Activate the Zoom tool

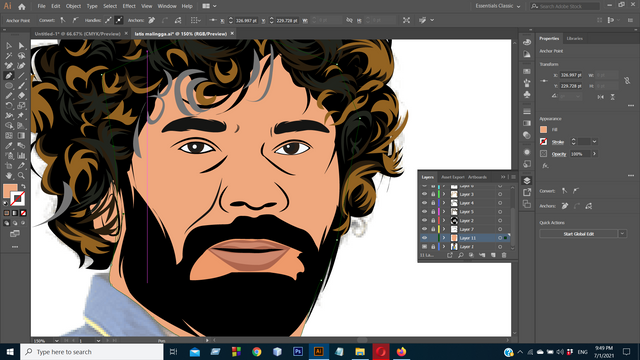[21, 176]
